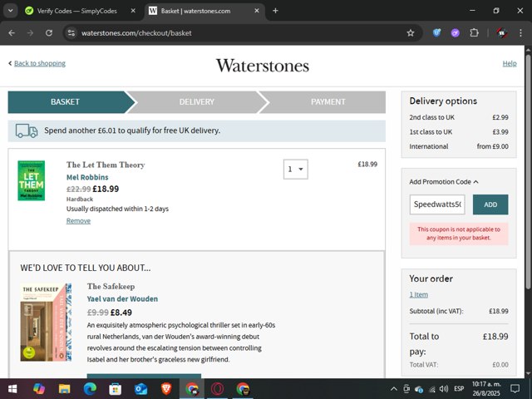Open the network tray icon
Screen dimensions: 532x399
pos(432,389)
